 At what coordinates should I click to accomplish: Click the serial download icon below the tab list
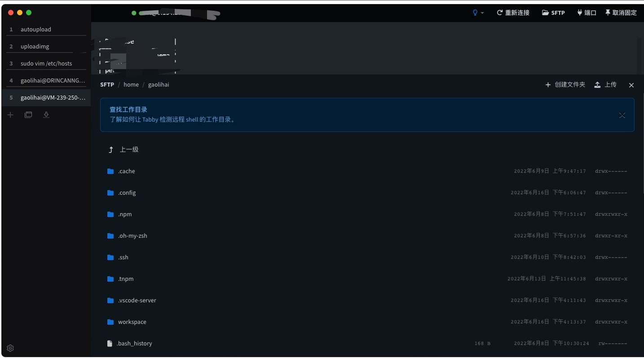[x=46, y=115]
